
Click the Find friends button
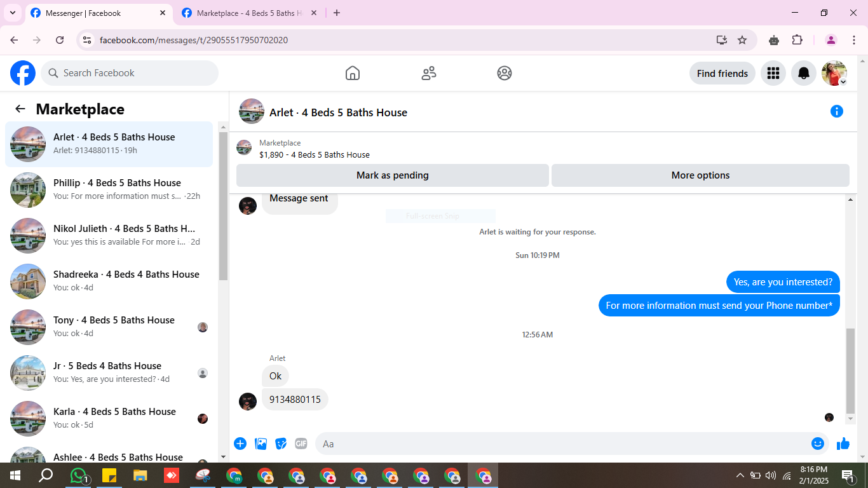point(722,73)
